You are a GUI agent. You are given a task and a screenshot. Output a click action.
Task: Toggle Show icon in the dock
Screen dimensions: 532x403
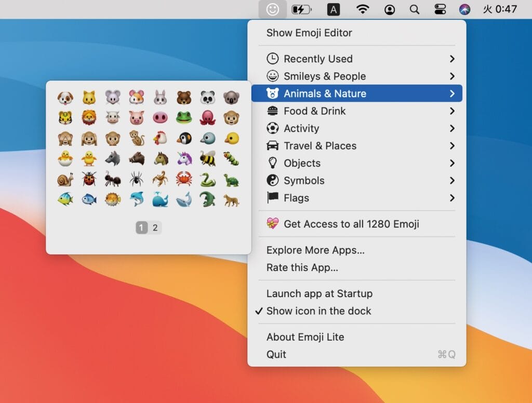[x=318, y=311]
